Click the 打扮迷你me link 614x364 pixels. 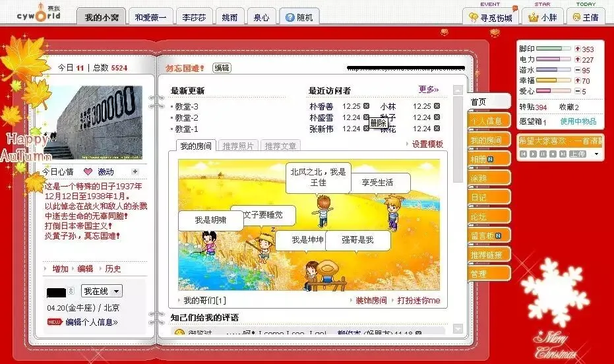click(x=419, y=301)
